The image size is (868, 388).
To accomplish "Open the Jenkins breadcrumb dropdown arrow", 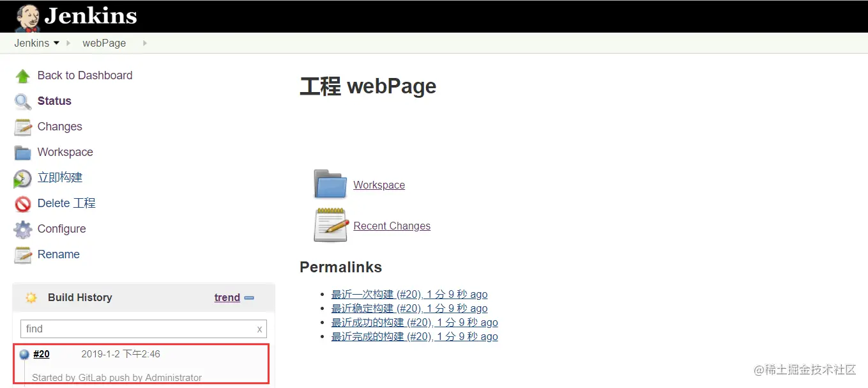I will pos(56,43).
